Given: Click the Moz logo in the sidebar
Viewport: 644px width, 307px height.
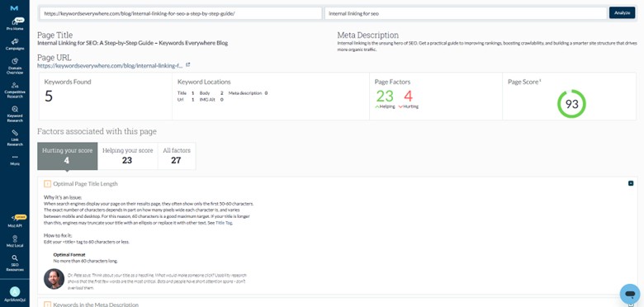Looking at the screenshot, I should [14, 7].
